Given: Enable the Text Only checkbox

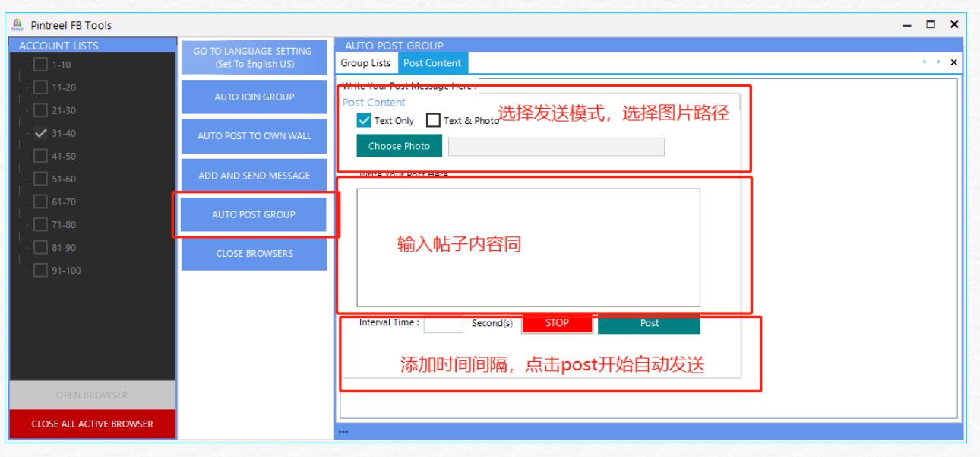Looking at the screenshot, I should (x=364, y=120).
